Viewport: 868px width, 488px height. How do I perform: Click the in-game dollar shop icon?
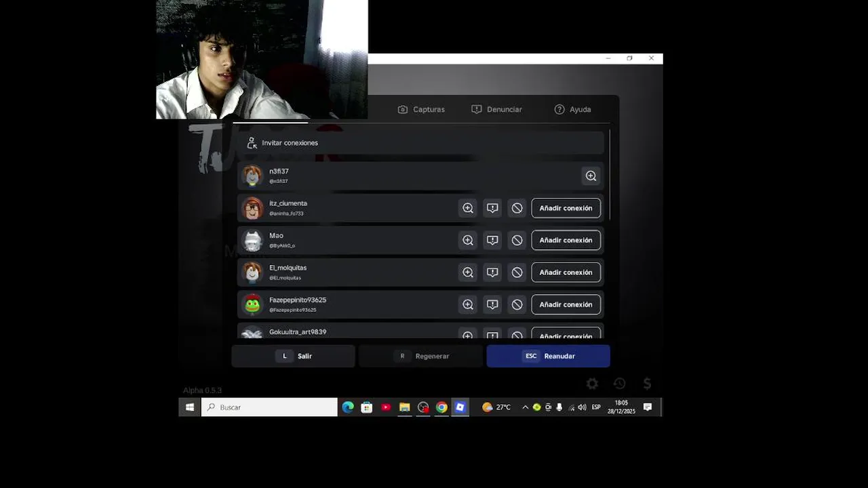(x=647, y=384)
